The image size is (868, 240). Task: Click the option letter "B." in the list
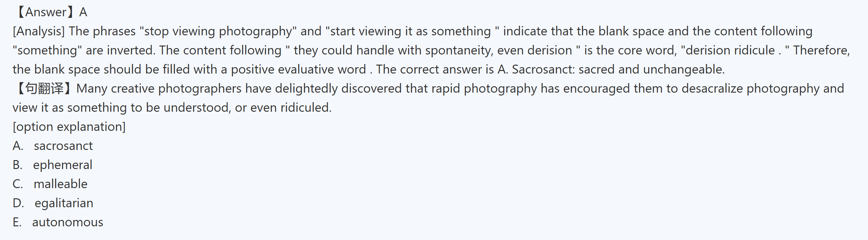click(18, 165)
